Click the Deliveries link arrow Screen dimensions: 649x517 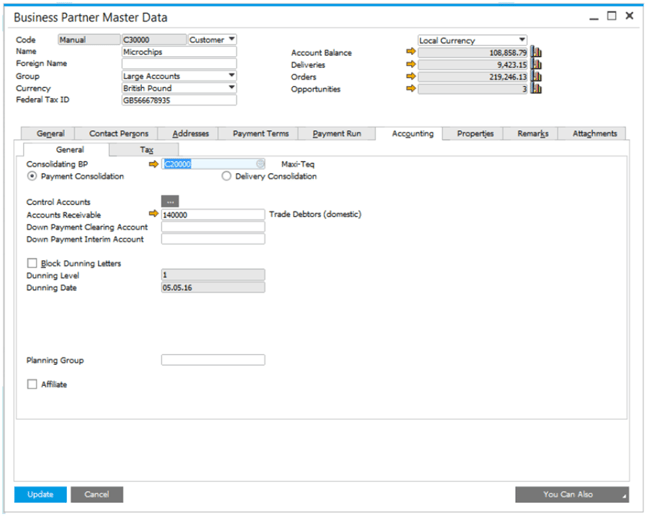[411, 64]
